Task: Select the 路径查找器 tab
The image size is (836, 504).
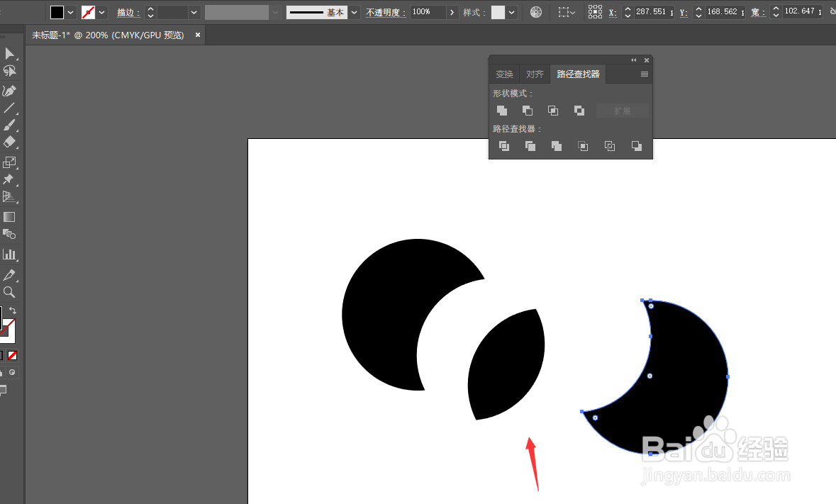Action: point(578,74)
